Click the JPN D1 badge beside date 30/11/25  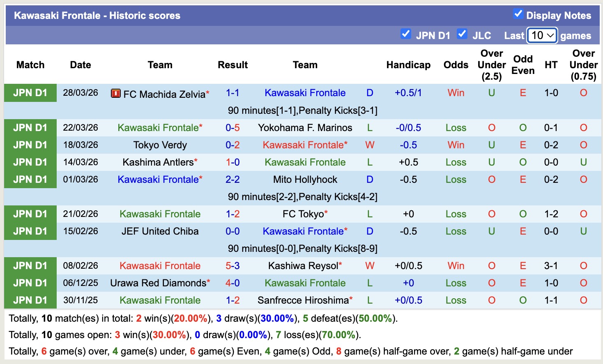(x=30, y=300)
